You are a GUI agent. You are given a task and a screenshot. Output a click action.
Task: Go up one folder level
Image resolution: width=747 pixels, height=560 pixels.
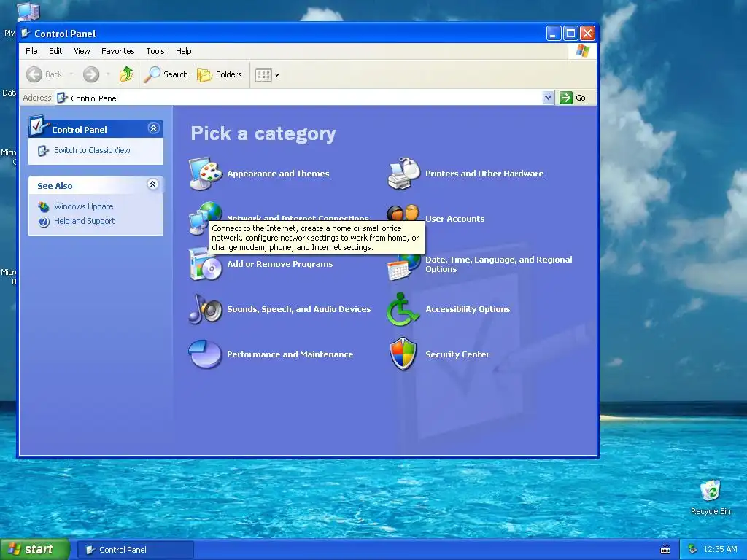pyautogui.click(x=126, y=74)
